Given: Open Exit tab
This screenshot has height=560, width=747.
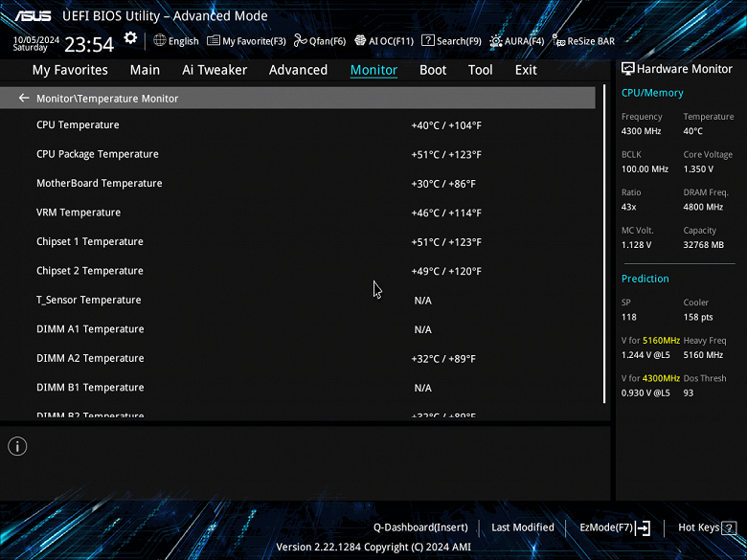Looking at the screenshot, I should click(526, 70).
